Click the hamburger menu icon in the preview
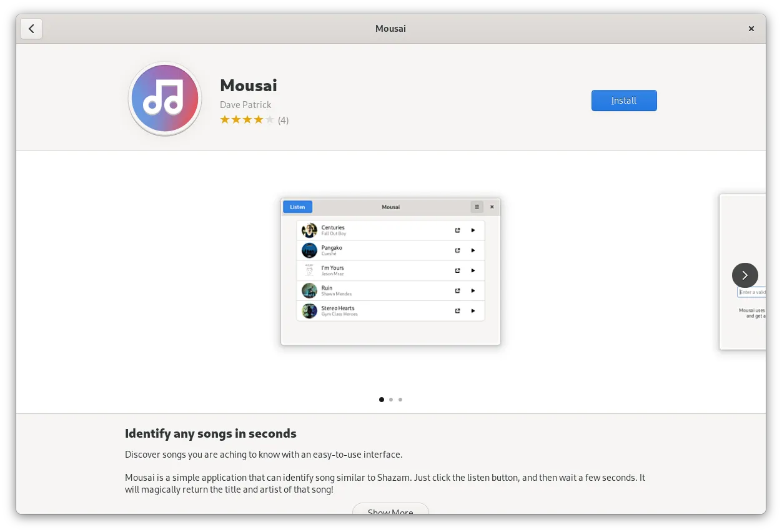Screen dimensions: 782x532 tap(477, 207)
